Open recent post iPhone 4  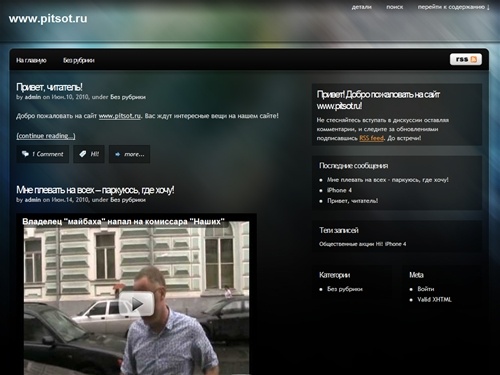[339, 190]
